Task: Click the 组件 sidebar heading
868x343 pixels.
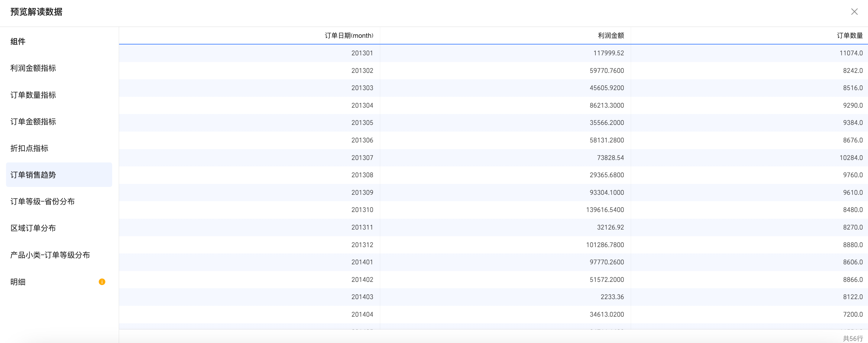Action: [18, 41]
